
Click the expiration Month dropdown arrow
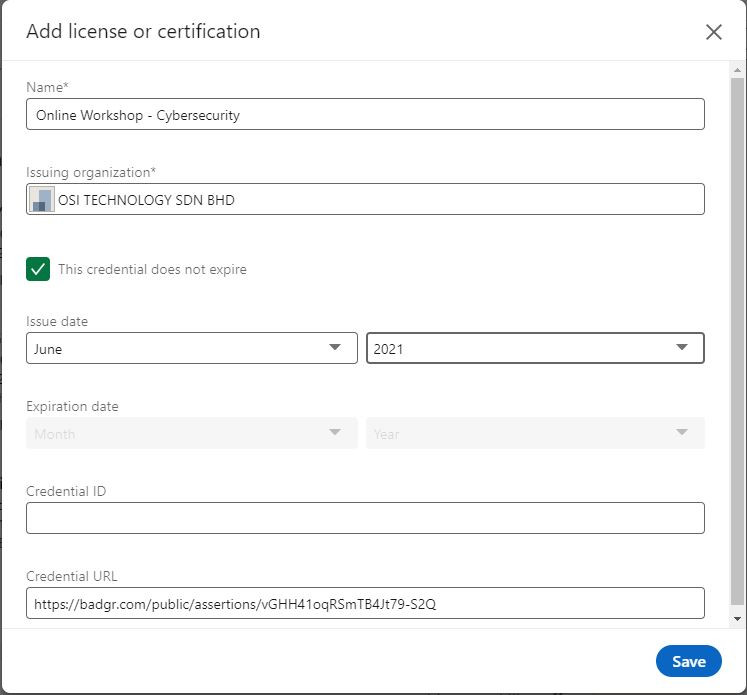click(335, 432)
